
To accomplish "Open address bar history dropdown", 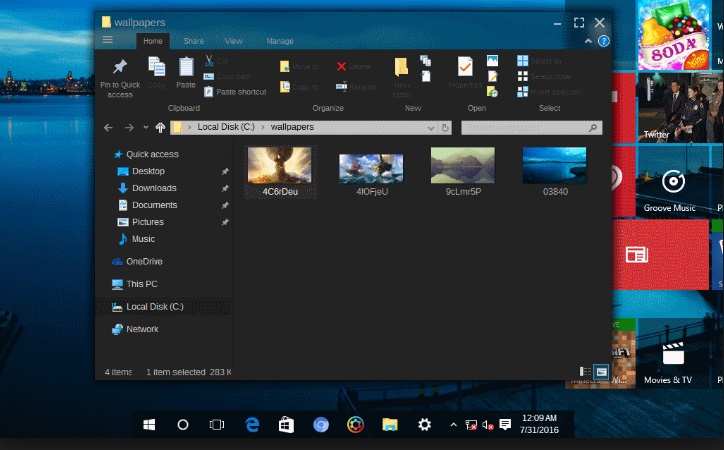I will coord(430,128).
